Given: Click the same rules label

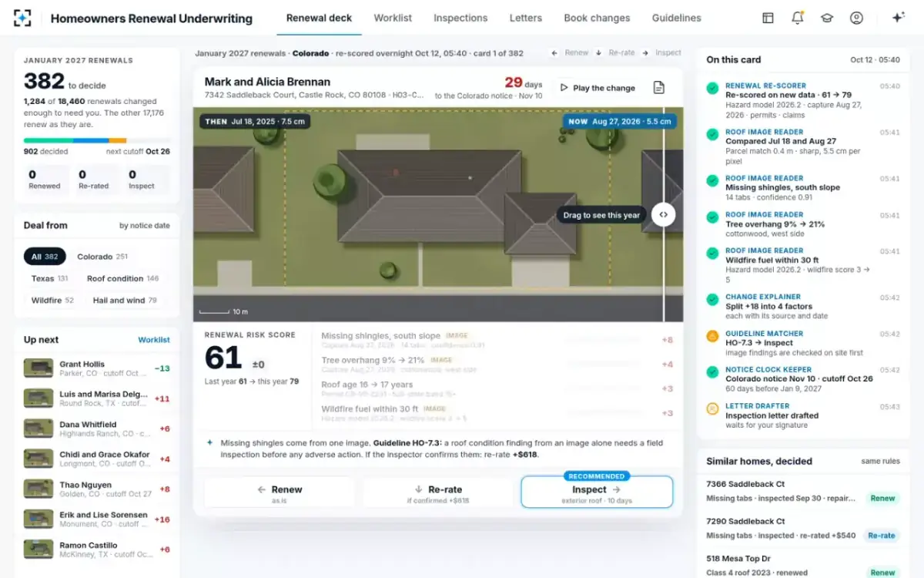Looking at the screenshot, I should point(880,461).
